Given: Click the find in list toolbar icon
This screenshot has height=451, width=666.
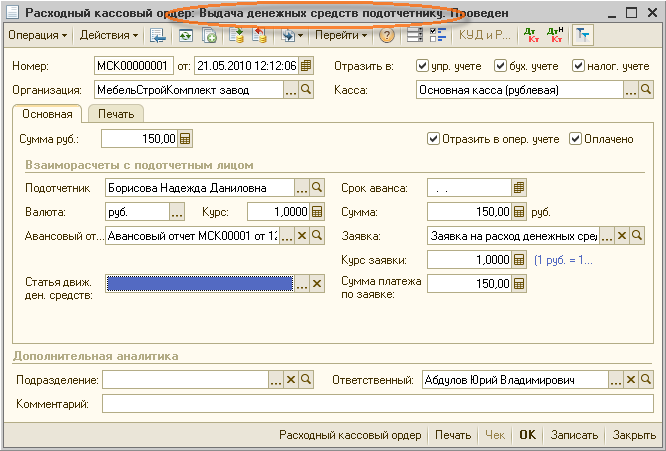Looking at the screenshot, I should click(158, 35).
